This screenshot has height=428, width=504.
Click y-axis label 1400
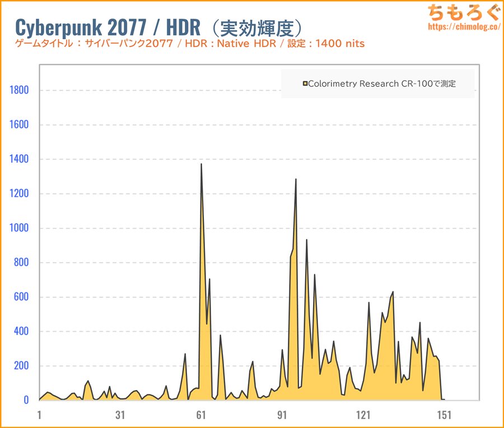(19, 159)
